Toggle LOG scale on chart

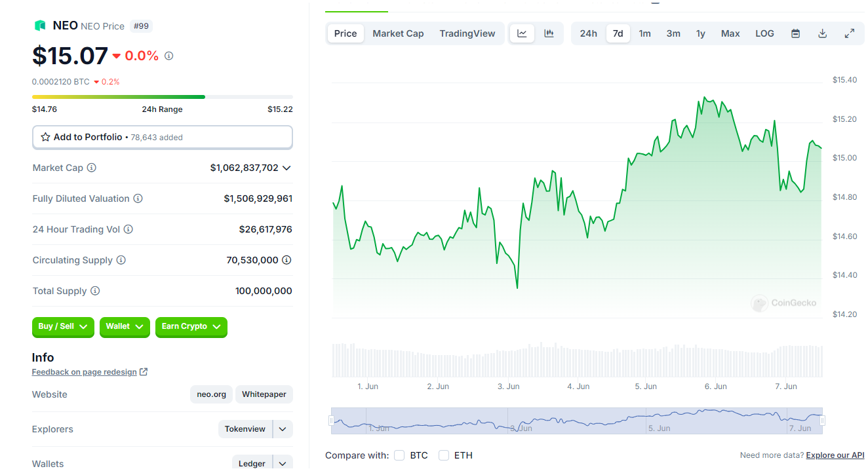[764, 33]
